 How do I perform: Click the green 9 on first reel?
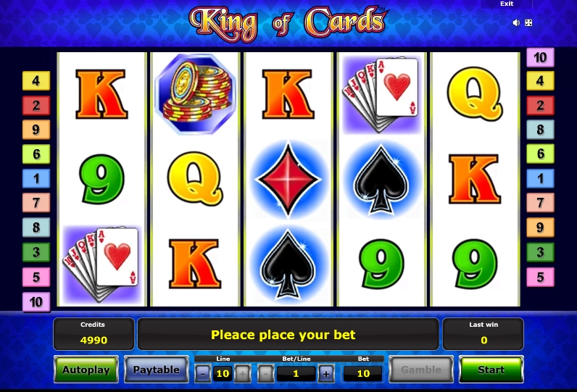tap(102, 179)
